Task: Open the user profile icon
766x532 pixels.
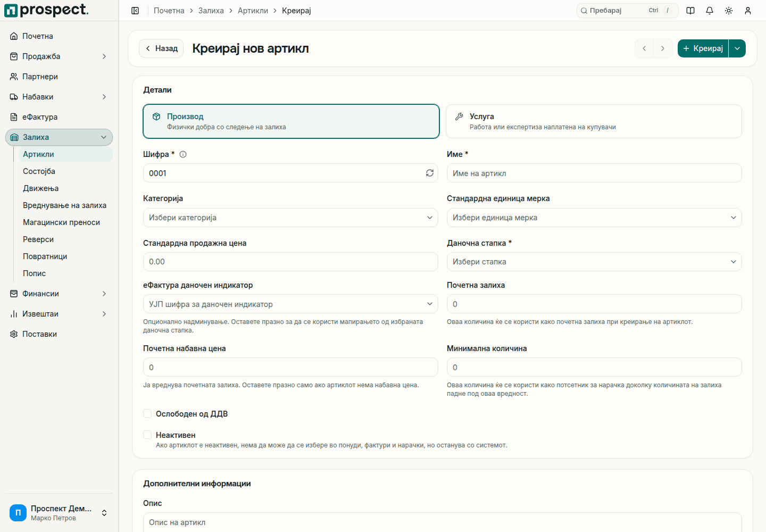Action: point(748,11)
